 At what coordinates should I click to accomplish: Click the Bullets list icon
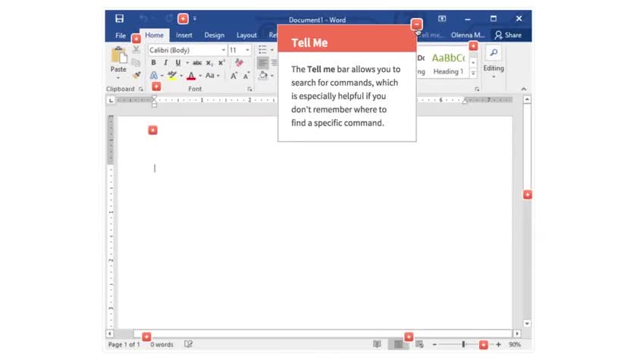coord(262,50)
